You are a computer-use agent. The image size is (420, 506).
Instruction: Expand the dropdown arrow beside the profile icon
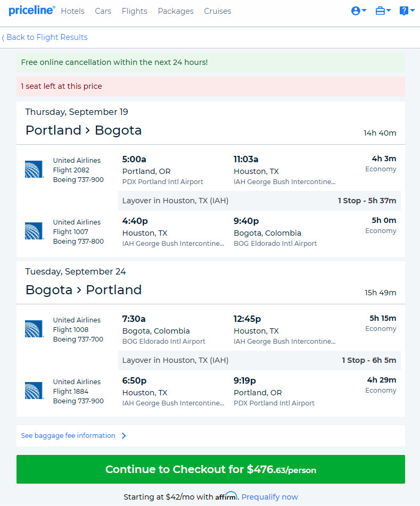tap(364, 10)
